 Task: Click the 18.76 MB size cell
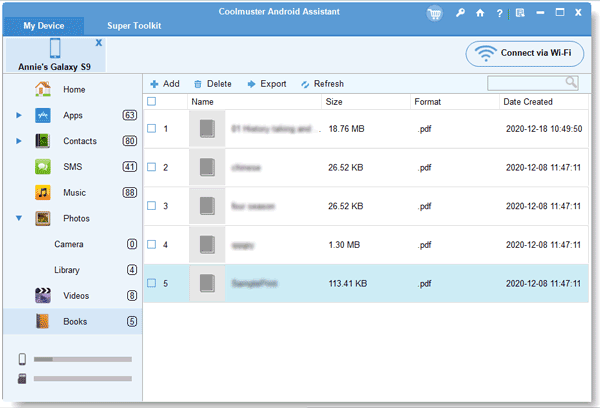point(346,129)
